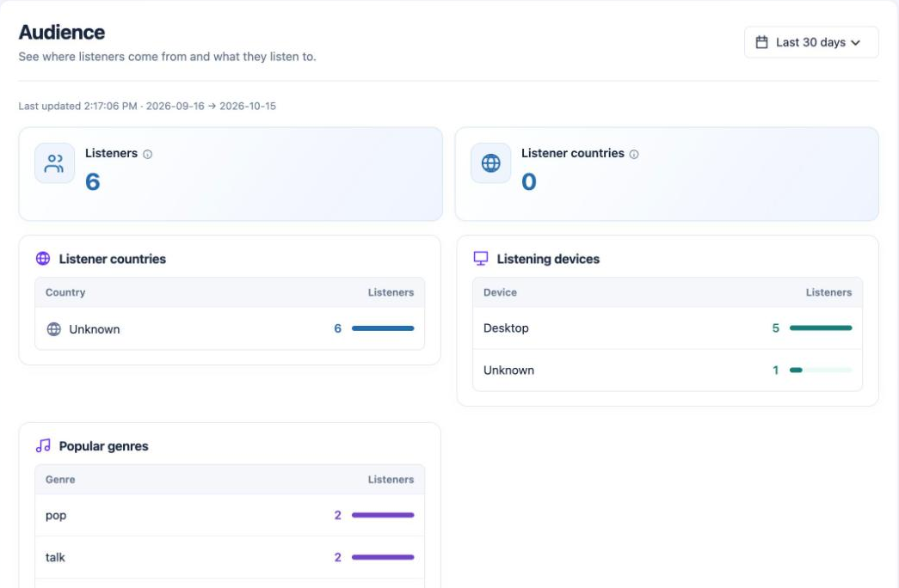
Task: Click the pop genre listeners bar
Action: point(383,515)
